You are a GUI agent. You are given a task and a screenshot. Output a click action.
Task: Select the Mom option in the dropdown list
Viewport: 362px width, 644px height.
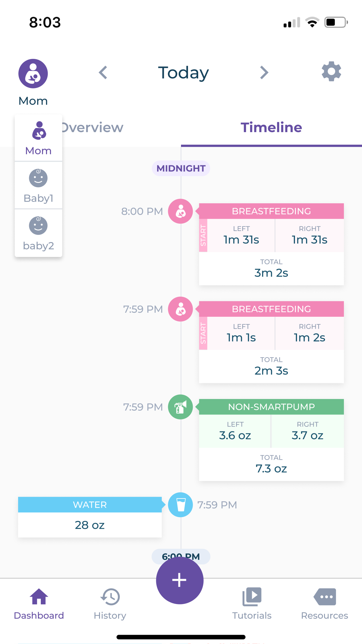click(38, 137)
